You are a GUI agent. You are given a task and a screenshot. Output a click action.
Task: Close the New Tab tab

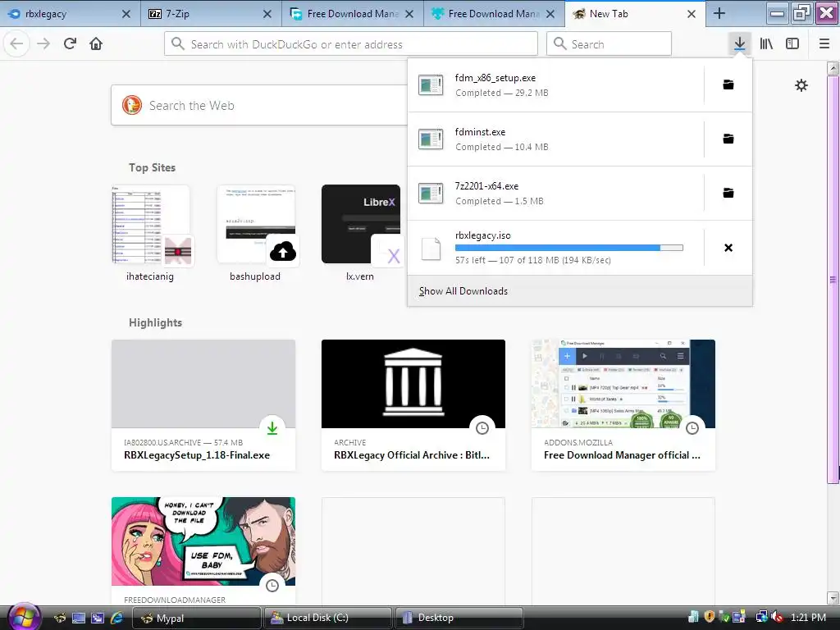coord(692,14)
